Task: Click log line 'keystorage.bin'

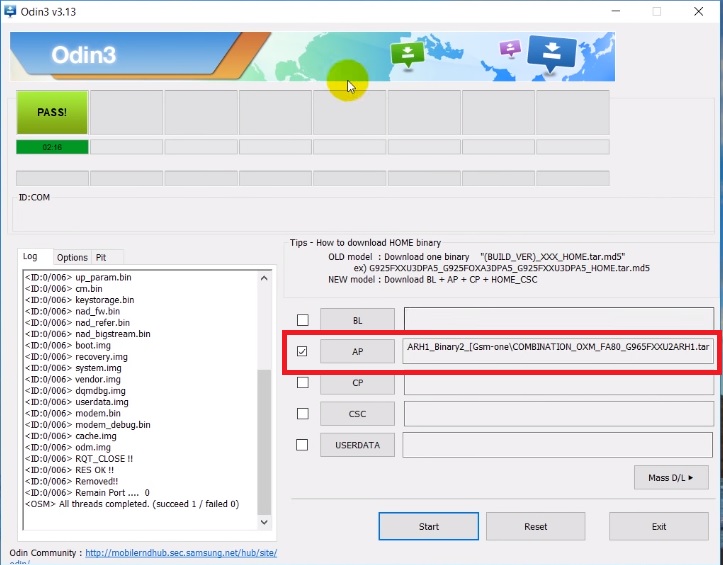Action: pyautogui.click(x=79, y=300)
